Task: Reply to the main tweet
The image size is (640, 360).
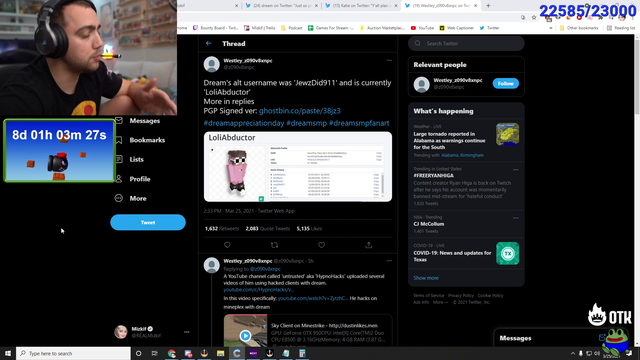Action: coord(227,245)
